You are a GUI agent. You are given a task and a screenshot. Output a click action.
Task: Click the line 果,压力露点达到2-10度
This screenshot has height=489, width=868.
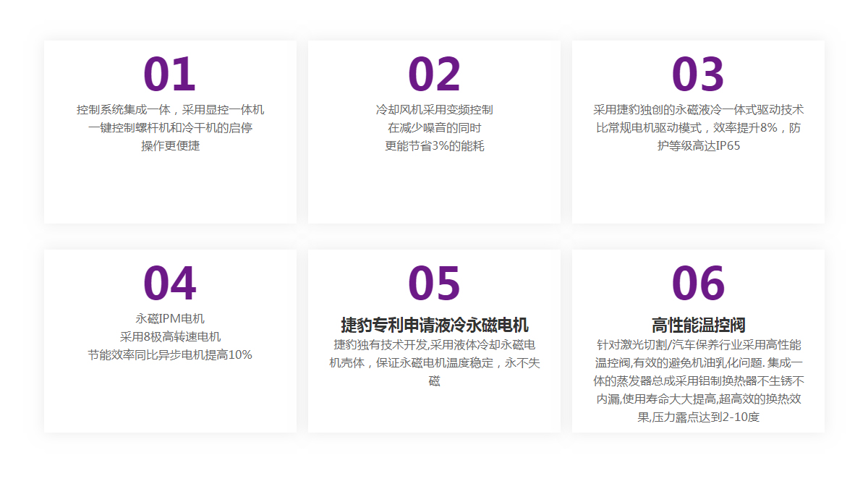[x=698, y=417]
